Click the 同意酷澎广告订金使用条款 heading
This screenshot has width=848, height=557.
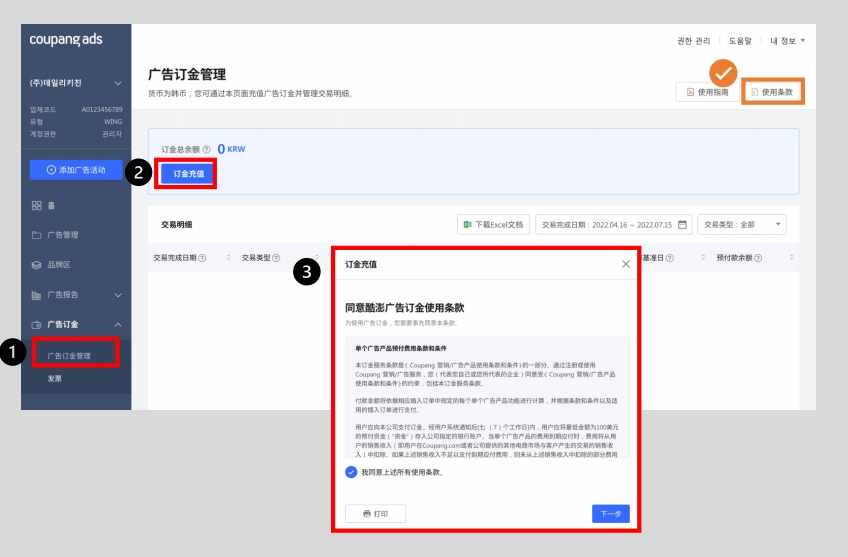click(405, 308)
